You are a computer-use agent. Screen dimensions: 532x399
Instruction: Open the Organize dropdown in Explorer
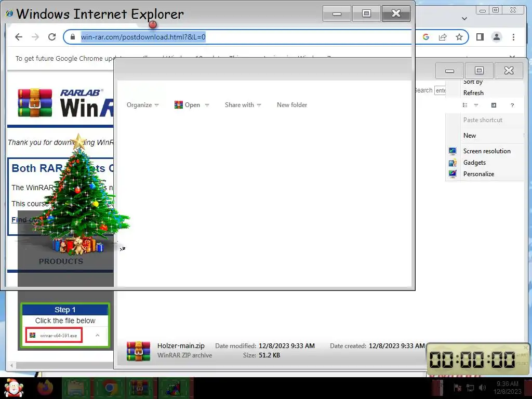pyautogui.click(x=142, y=105)
